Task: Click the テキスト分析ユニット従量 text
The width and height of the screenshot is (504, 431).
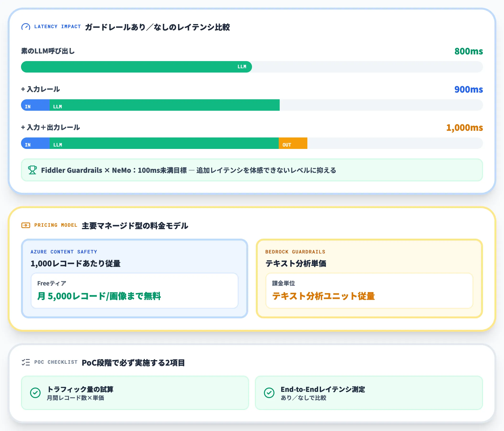Action: [323, 296]
